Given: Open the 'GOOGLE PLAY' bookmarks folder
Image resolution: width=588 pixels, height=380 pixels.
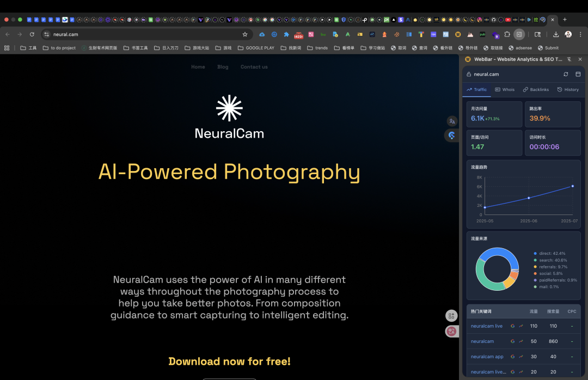Looking at the screenshot, I should click(256, 48).
